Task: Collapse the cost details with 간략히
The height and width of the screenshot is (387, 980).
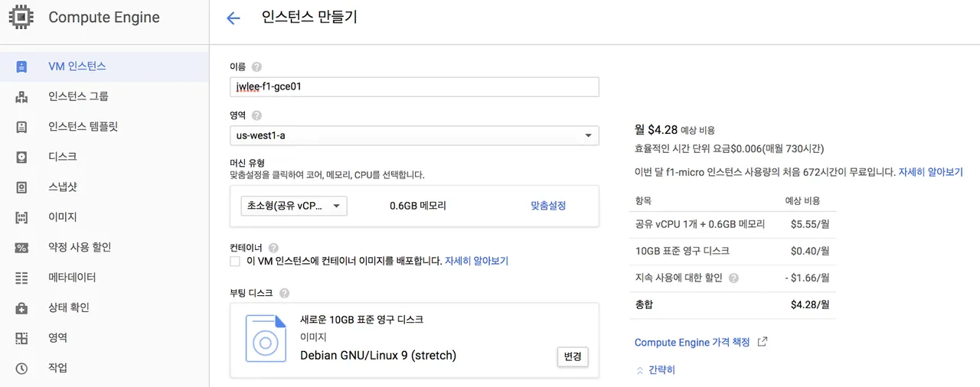Action: pos(655,370)
